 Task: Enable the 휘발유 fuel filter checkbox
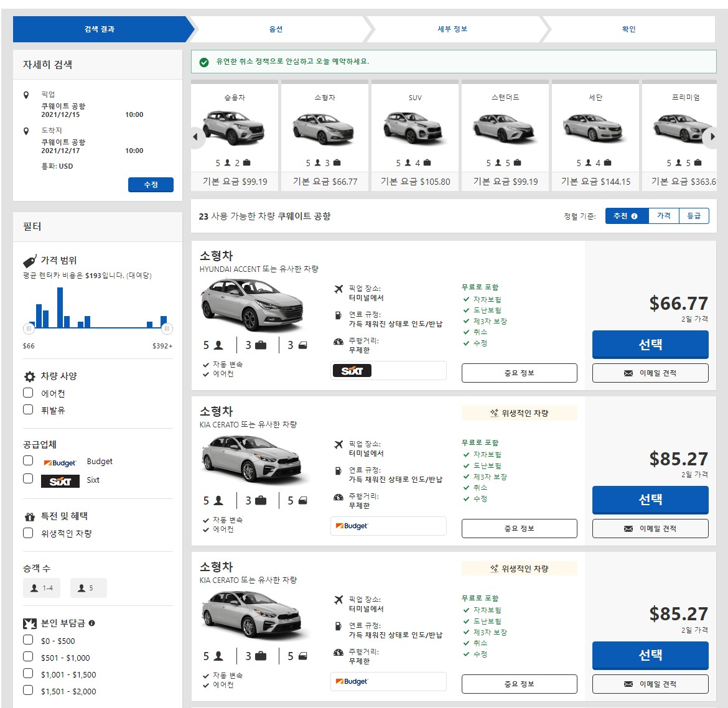[29, 409]
